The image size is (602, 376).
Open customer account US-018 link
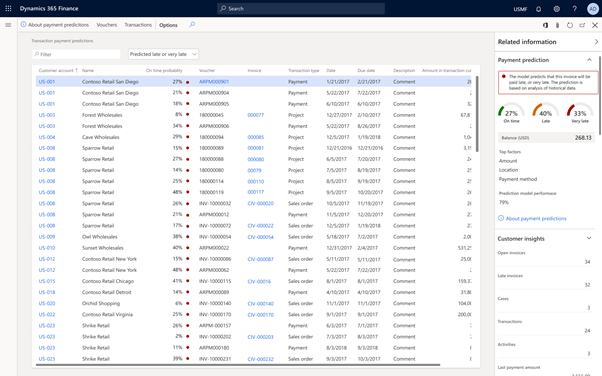47,292
